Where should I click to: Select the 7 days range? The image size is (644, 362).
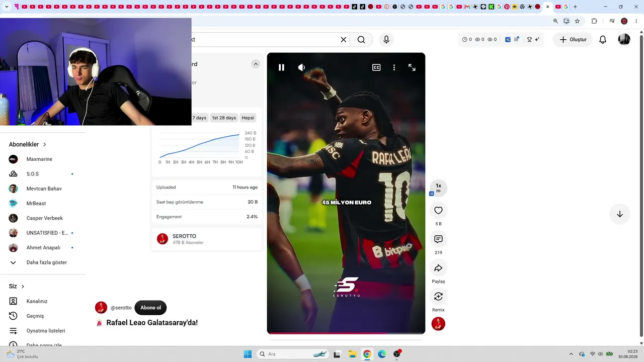[199, 118]
